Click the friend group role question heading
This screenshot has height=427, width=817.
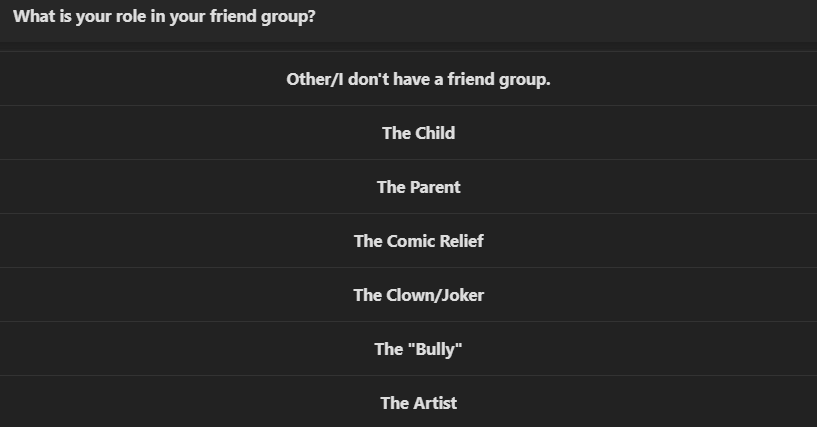165,17
